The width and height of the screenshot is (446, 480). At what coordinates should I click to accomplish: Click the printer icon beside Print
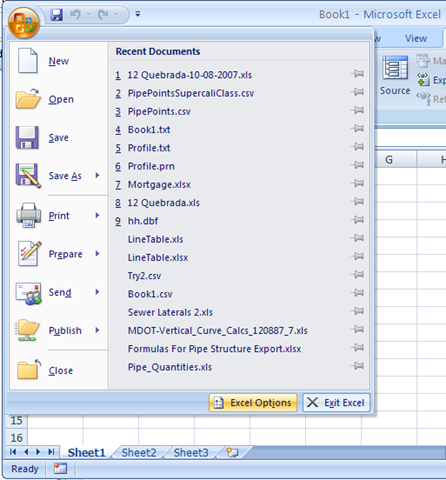(x=29, y=215)
